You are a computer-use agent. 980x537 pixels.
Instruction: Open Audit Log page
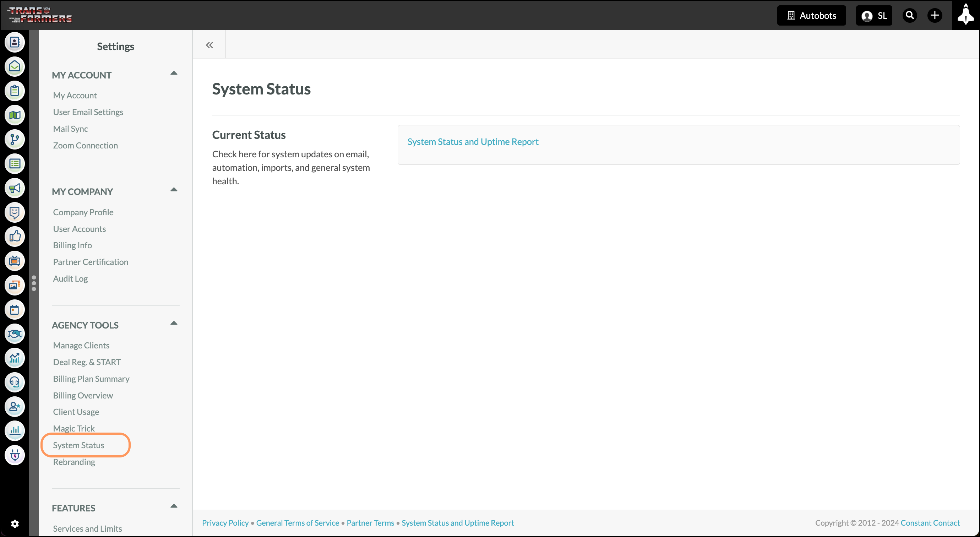tap(70, 279)
